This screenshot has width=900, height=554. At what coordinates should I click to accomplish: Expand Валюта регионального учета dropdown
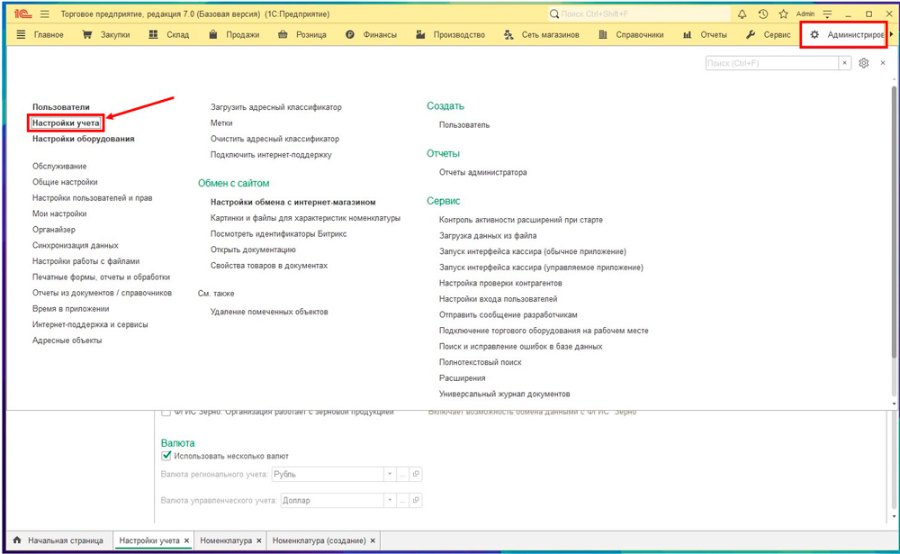[389, 474]
